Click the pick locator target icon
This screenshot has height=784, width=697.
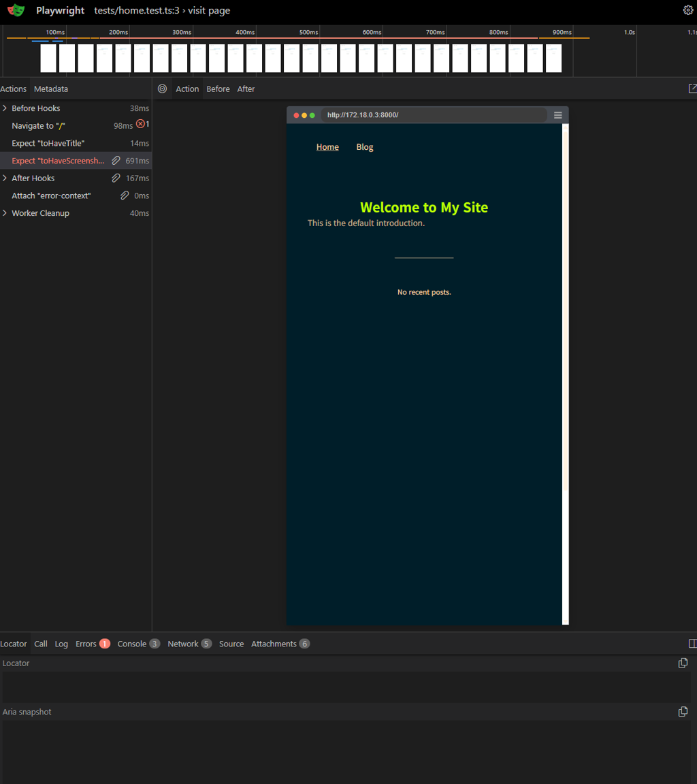tap(162, 89)
